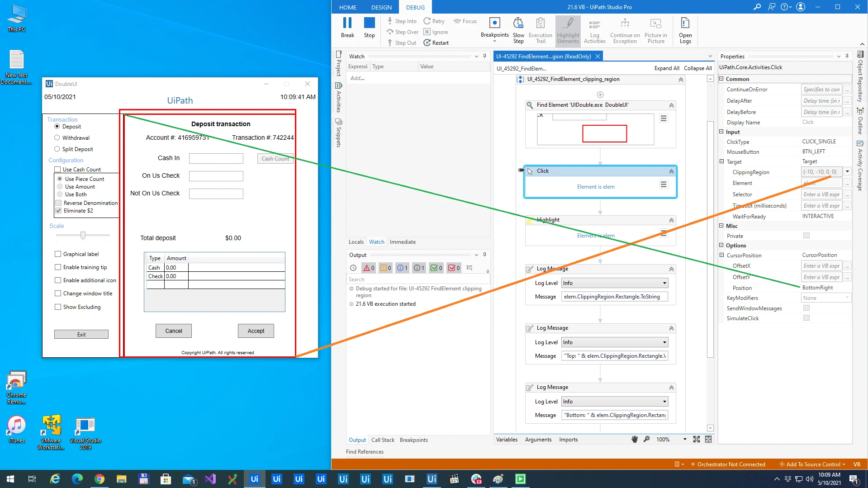Restart the debugging run
The width and height of the screenshot is (868, 488).
(436, 43)
